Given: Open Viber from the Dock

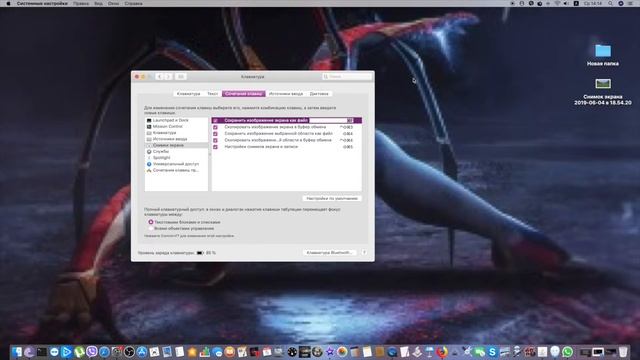Looking at the screenshot, I should coord(92,351).
